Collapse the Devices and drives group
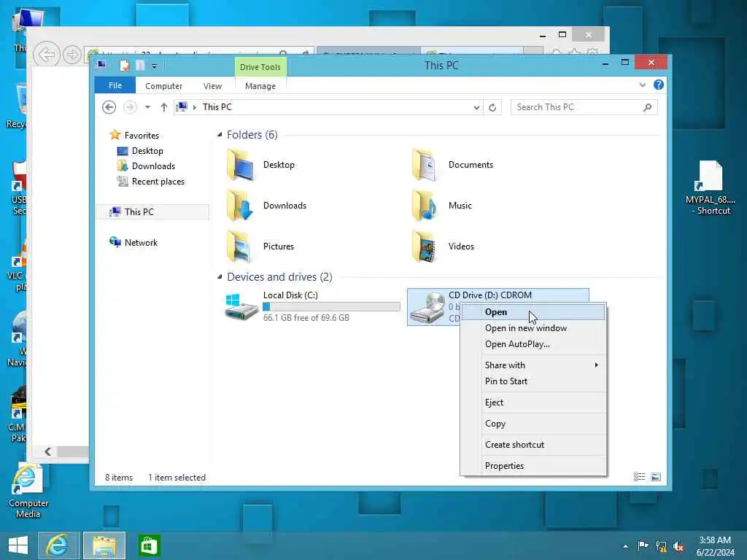Screen dimensions: 747x560 pos(220,276)
